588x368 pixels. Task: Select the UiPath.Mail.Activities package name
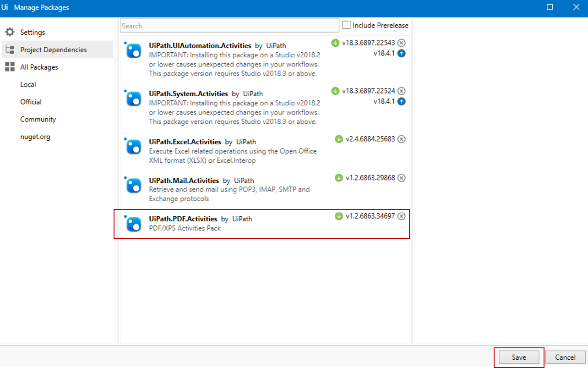coord(184,181)
